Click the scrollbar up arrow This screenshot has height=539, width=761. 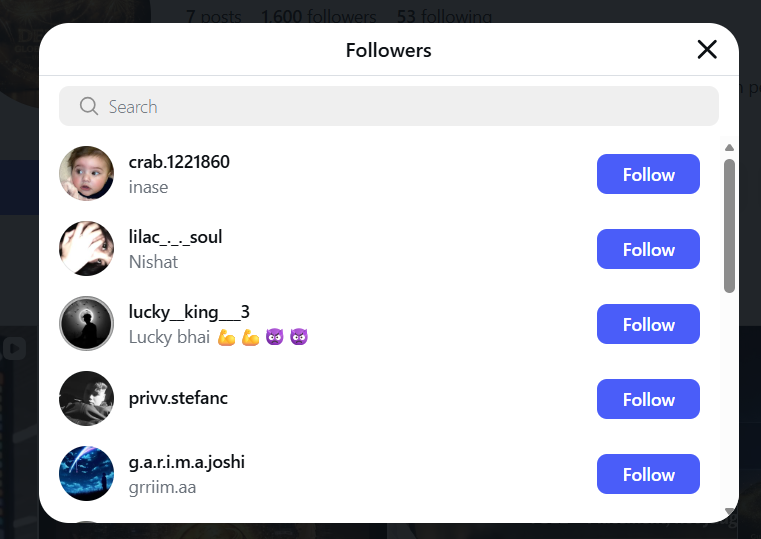coord(729,148)
